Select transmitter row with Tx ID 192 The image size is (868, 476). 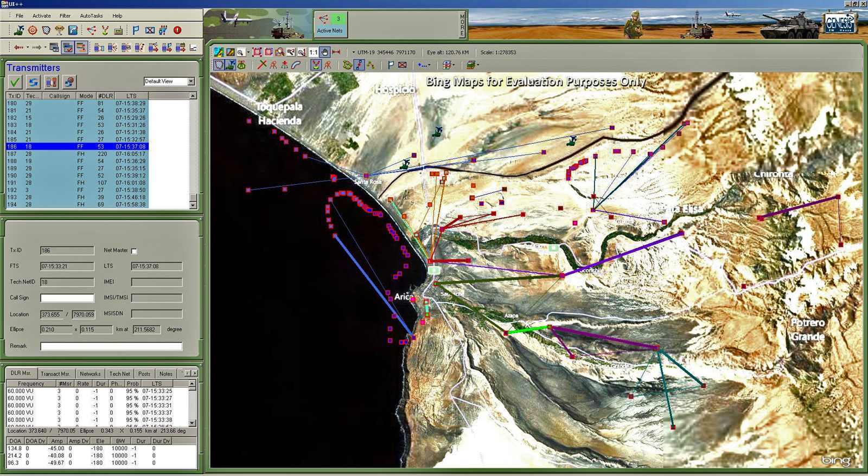[x=77, y=190]
